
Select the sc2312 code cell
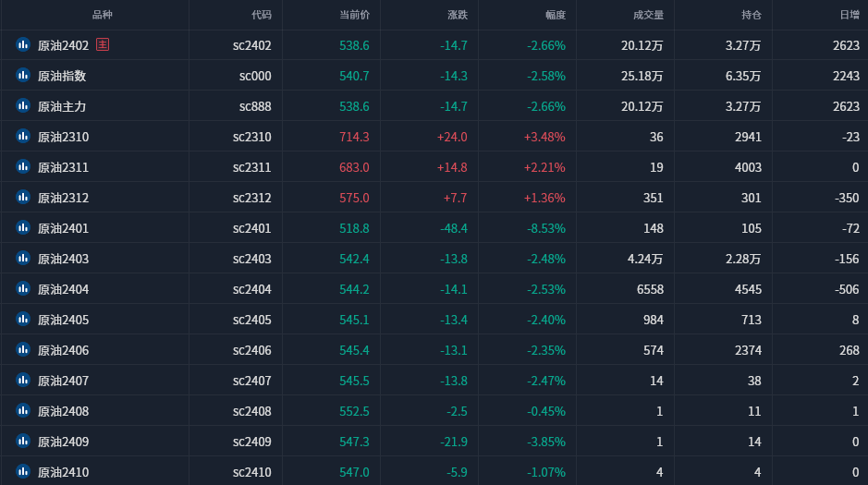pos(251,198)
